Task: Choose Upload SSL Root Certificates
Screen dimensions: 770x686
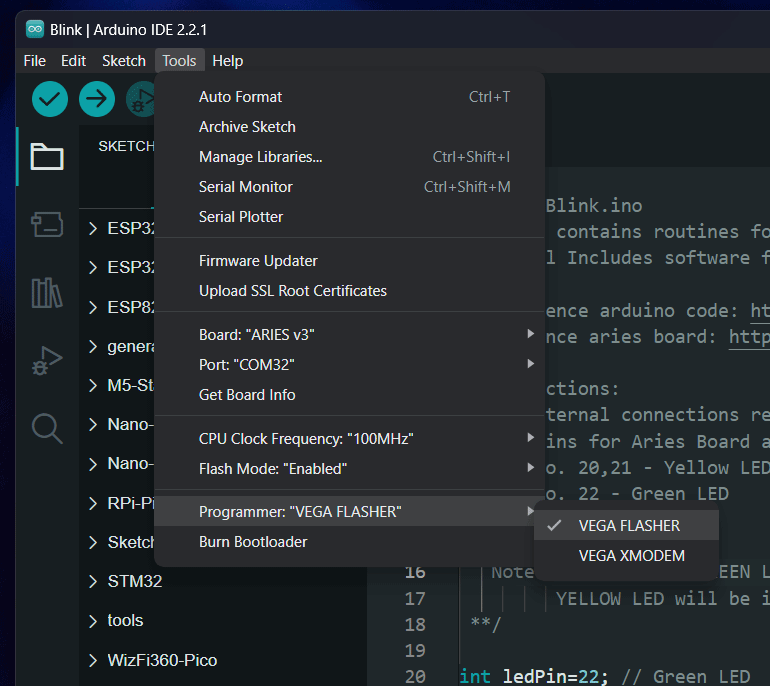Action: [350, 291]
